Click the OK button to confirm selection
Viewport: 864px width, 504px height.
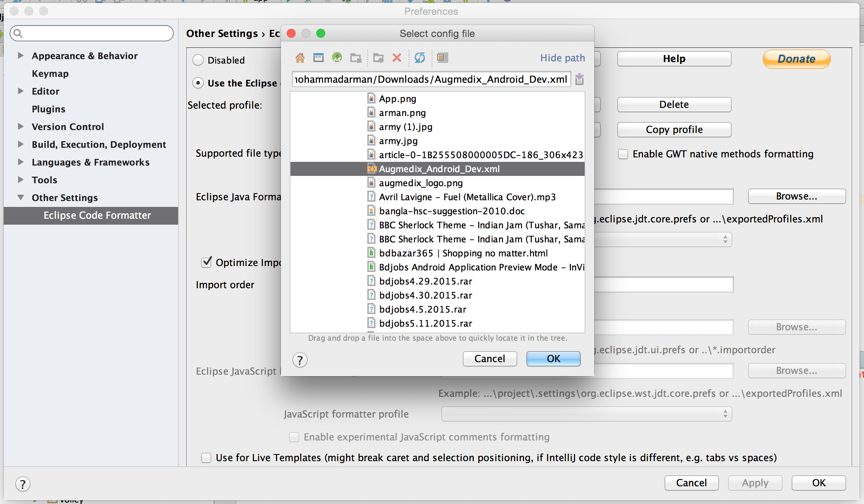point(552,359)
